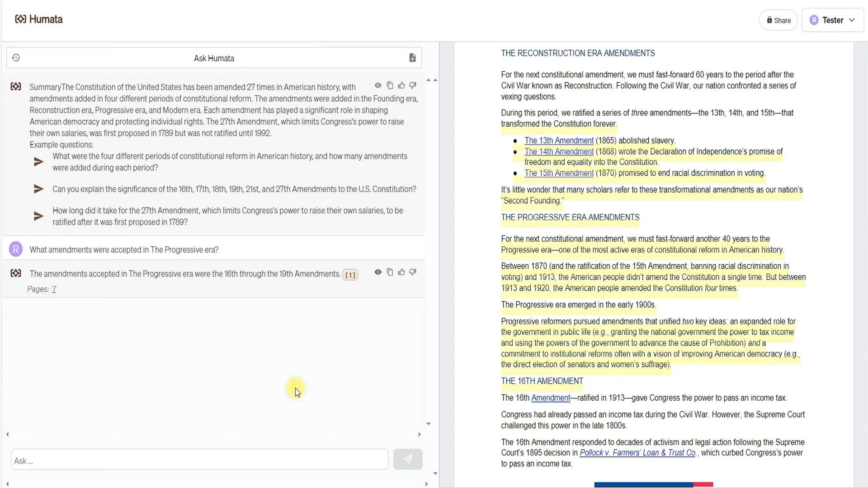
Task: Thumbs-up the Progressive era answer
Action: coord(401,272)
